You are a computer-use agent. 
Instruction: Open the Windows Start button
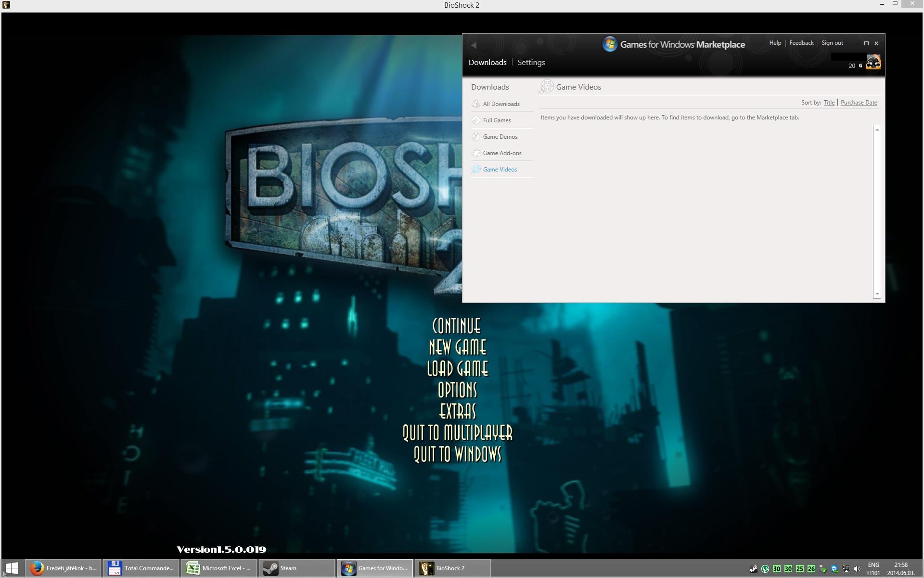tap(12, 568)
